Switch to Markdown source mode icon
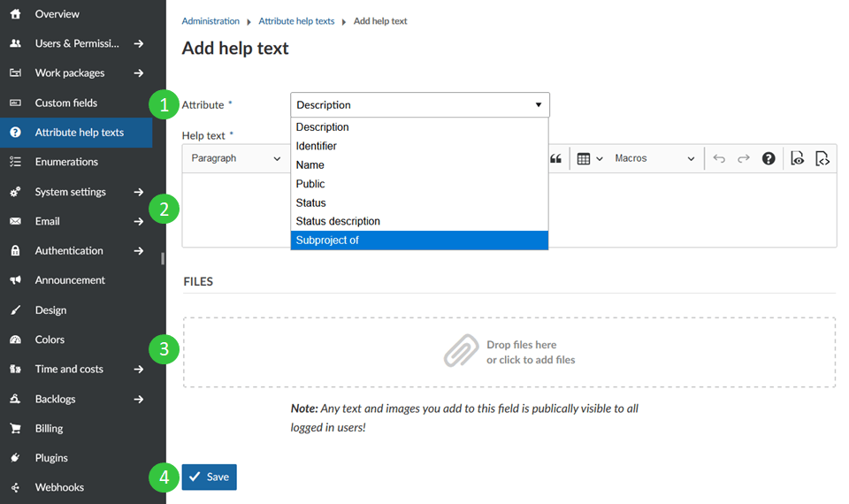 tap(822, 159)
